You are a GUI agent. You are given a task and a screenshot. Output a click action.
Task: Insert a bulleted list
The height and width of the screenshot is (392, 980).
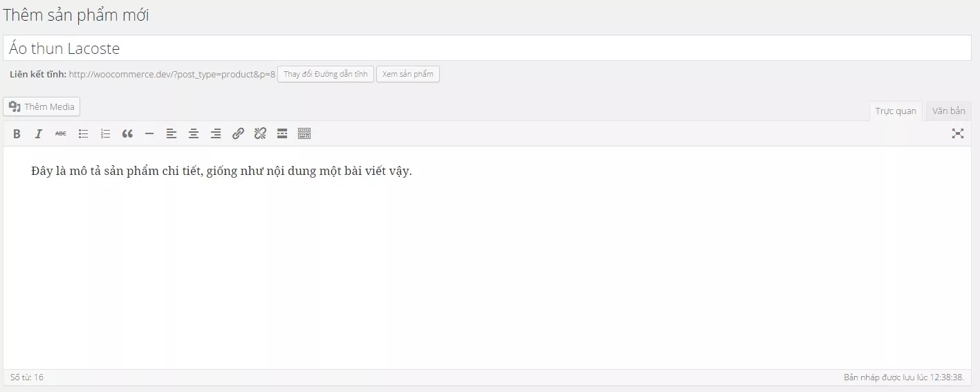pos(83,134)
